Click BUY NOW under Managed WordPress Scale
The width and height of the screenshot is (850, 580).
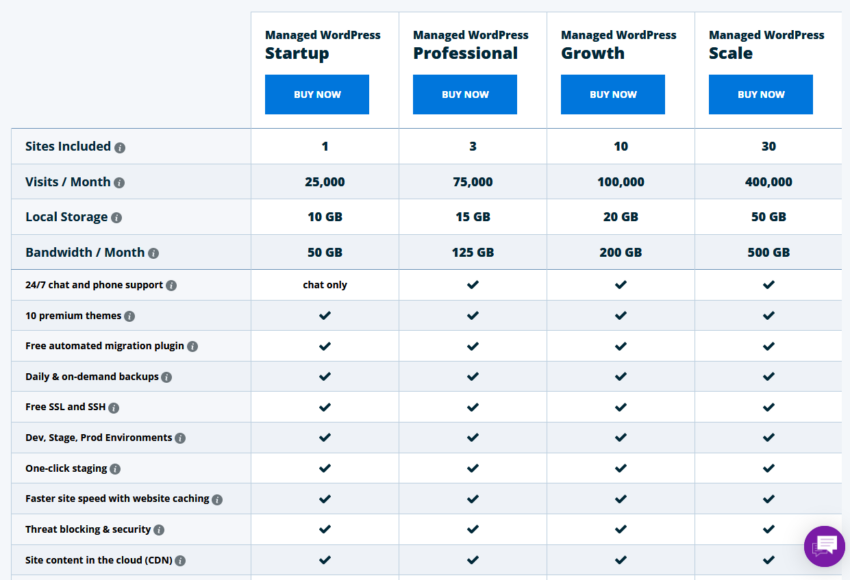761,94
